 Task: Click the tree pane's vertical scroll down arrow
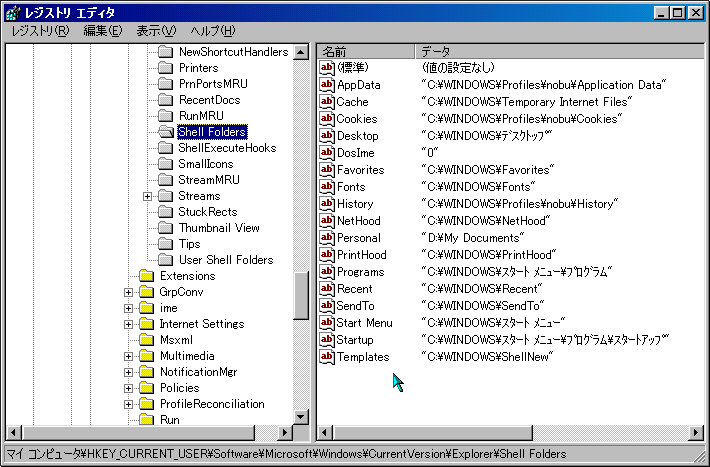(301, 416)
